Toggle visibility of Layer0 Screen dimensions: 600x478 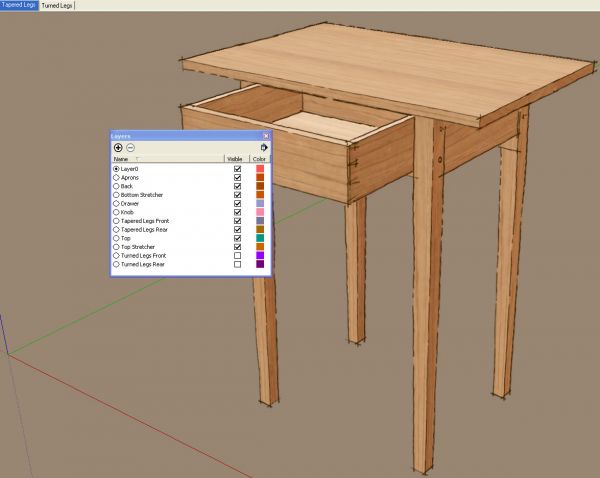pyautogui.click(x=237, y=169)
